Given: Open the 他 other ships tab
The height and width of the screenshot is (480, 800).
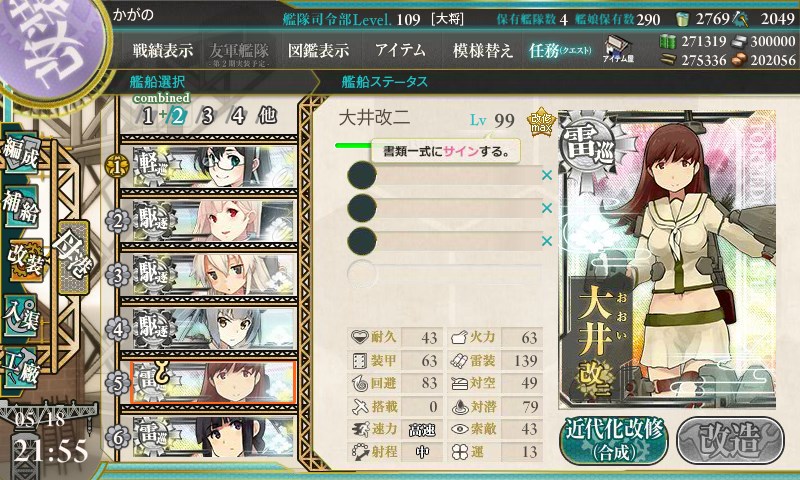Looking at the screenshot, I should [267, 116].
